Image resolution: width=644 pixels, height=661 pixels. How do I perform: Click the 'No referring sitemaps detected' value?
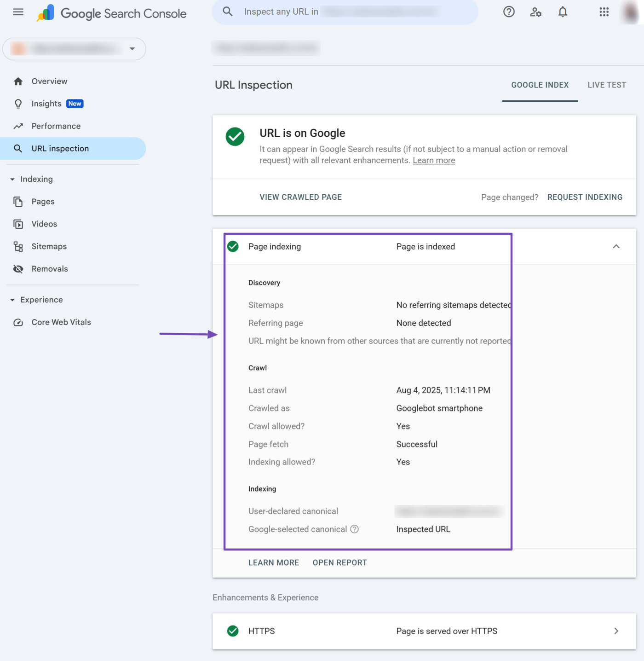tap(454, 305)
